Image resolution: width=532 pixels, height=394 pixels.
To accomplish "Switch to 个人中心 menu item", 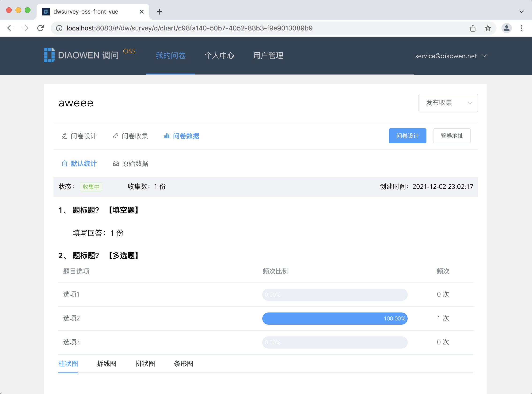I will [x=220, y=55].
